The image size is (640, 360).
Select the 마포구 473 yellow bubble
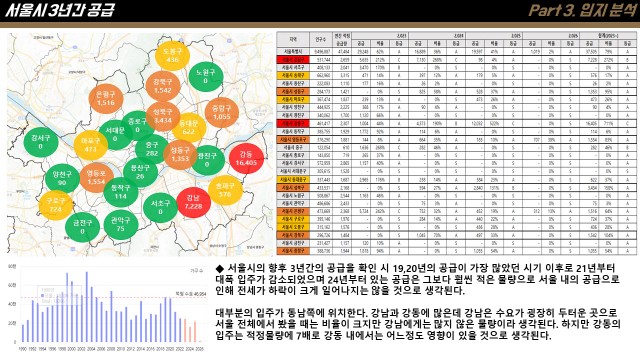(91, 145)
